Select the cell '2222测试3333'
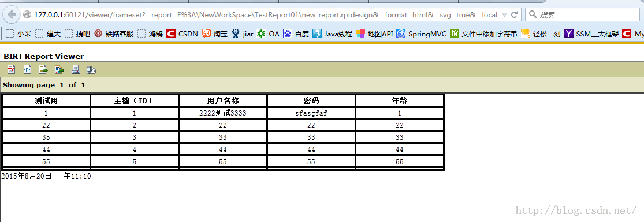Screen dimensions: 644x222 [x=223, y=113]
